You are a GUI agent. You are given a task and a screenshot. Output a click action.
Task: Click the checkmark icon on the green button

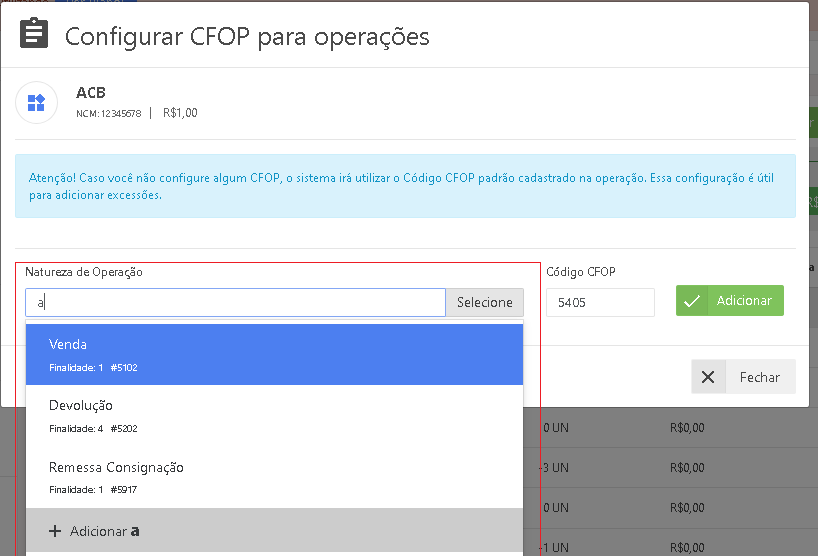[x=692, y=301]
